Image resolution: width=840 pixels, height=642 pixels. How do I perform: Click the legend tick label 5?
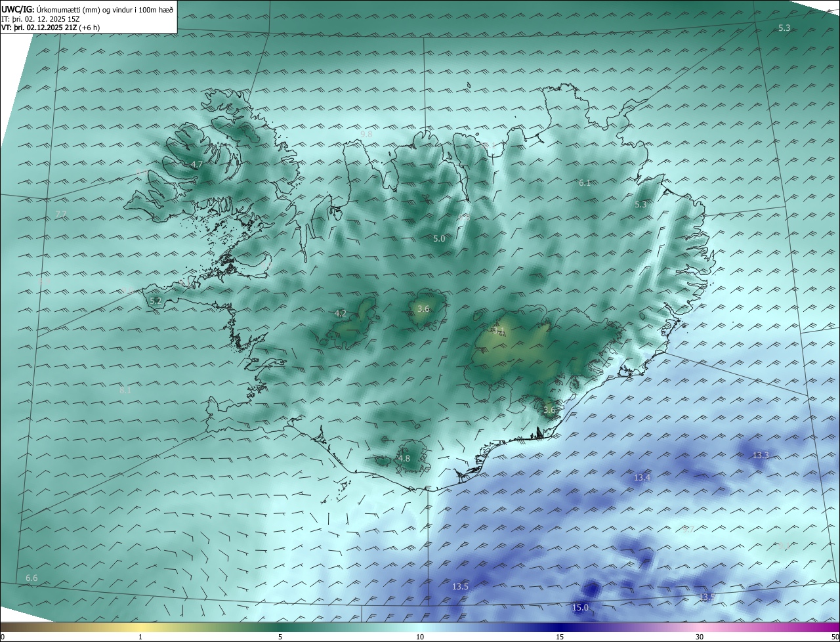point(280,637)
